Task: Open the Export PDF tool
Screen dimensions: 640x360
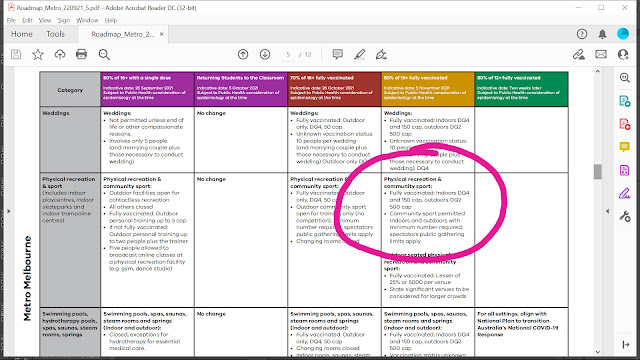Action: tap(624, 100)
